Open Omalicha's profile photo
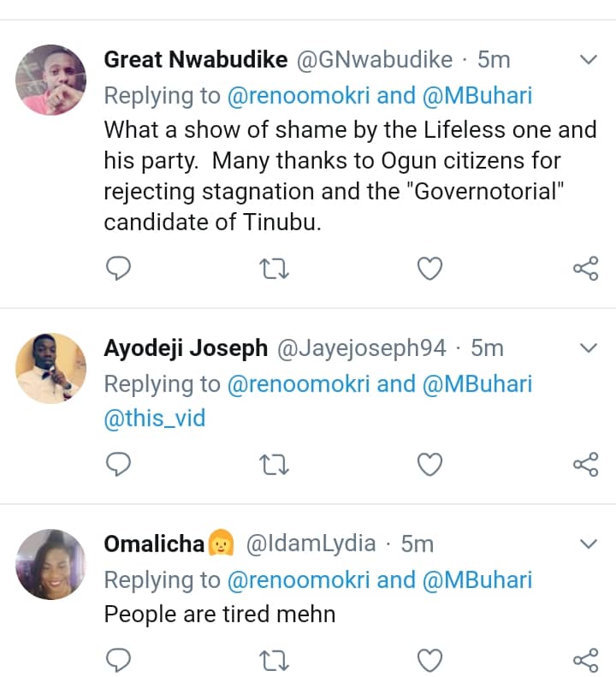This screenshot has width=616, height=677. (51, 563)
